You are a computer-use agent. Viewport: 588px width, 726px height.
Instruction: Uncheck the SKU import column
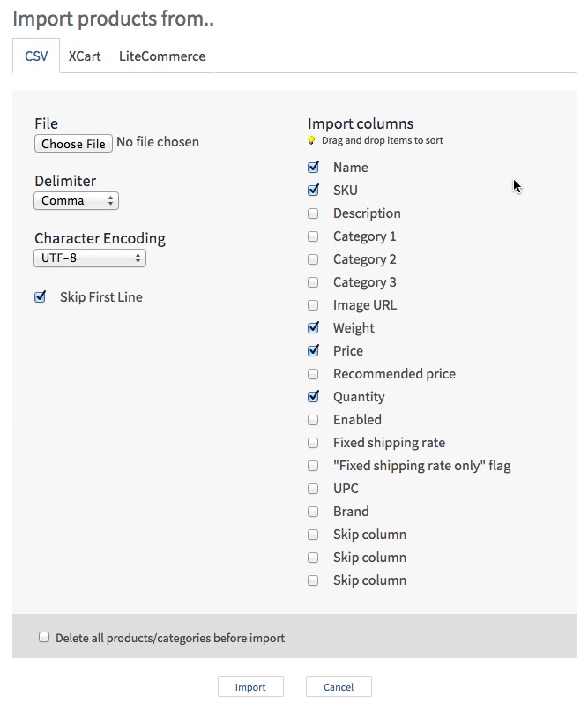(313, 190)
